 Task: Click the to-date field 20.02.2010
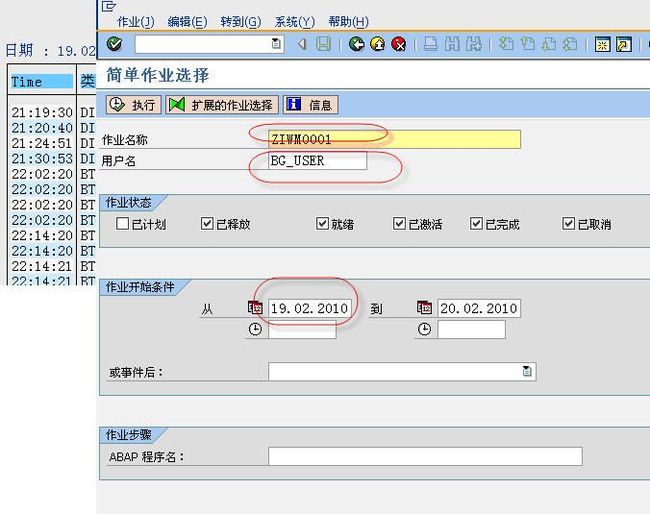click(479, 308)
